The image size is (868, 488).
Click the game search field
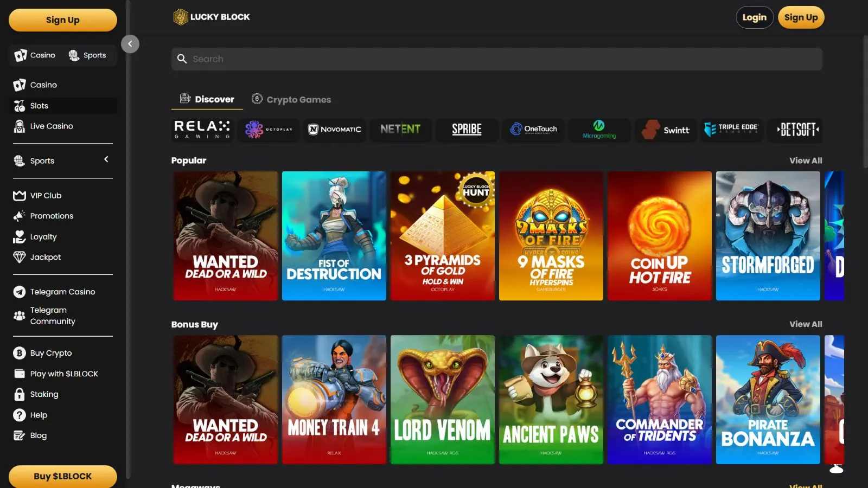[x=496, y=59]
